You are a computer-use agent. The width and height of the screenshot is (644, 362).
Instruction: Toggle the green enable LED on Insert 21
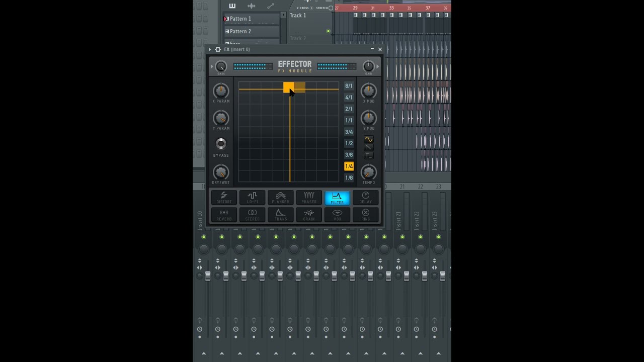pyautogui.click(x=403, y=237)
